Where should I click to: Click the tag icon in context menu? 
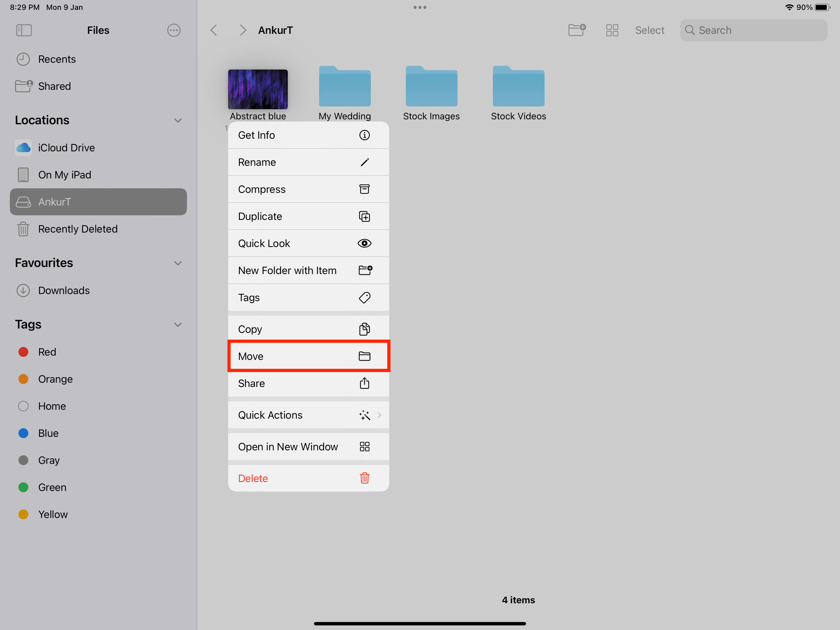(x=365, y=297)
